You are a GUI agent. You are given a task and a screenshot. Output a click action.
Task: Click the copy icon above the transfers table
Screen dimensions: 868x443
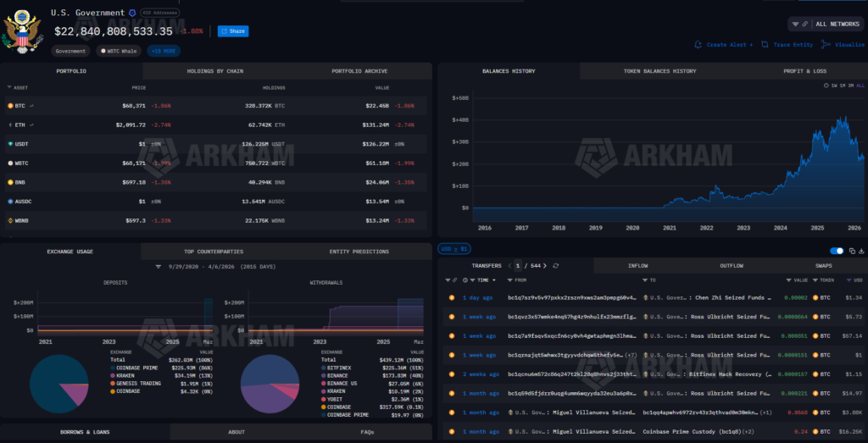[x=853, y=251]
